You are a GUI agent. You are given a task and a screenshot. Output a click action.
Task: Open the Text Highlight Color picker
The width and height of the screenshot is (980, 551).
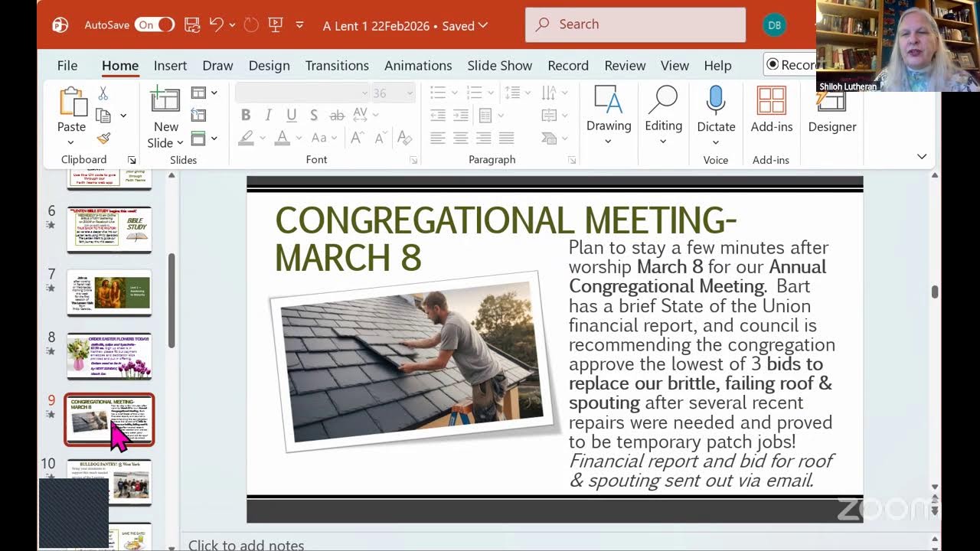(246, 138)
